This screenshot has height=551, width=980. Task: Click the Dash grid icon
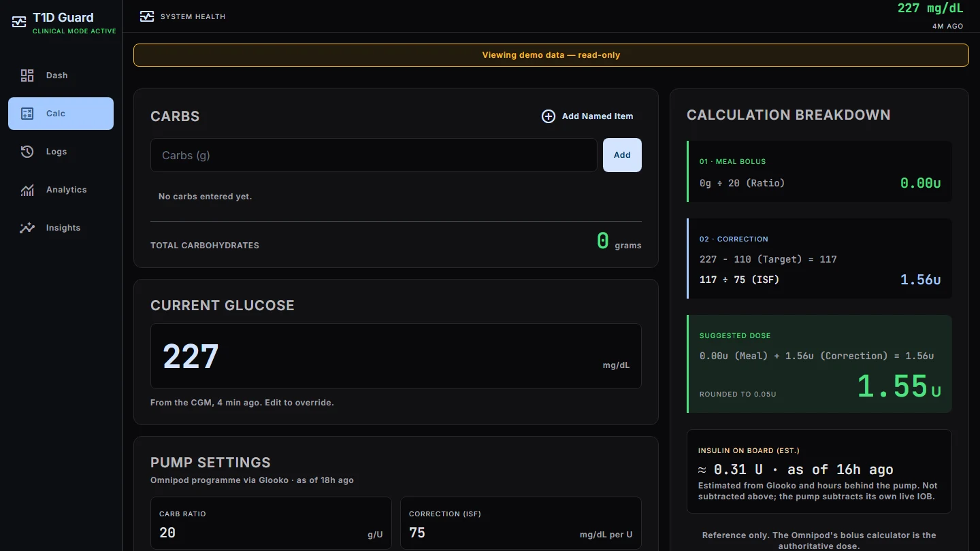tap(27, 76)
